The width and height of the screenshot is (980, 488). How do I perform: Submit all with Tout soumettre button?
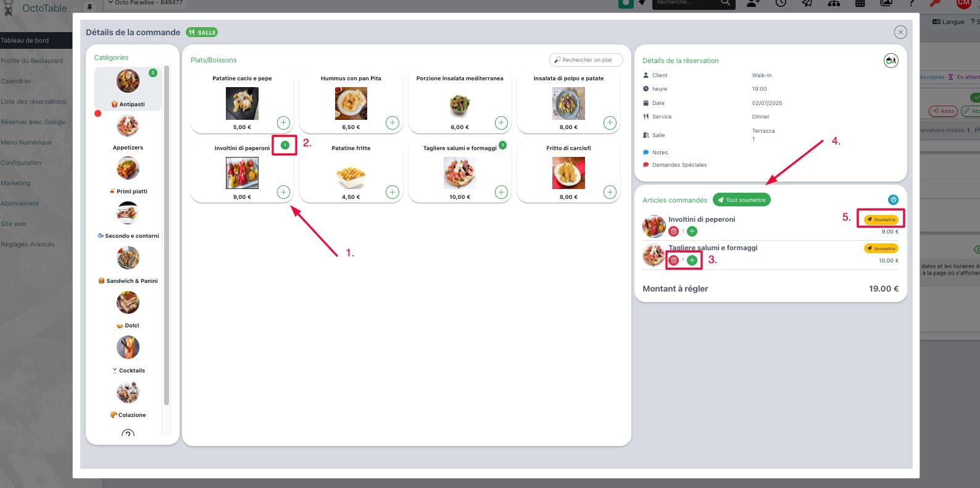[742, 200]
